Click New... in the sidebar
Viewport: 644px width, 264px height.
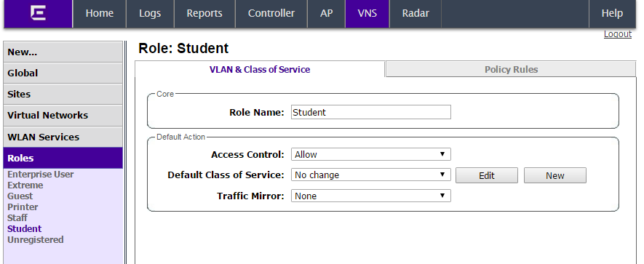tap(63, 52)
